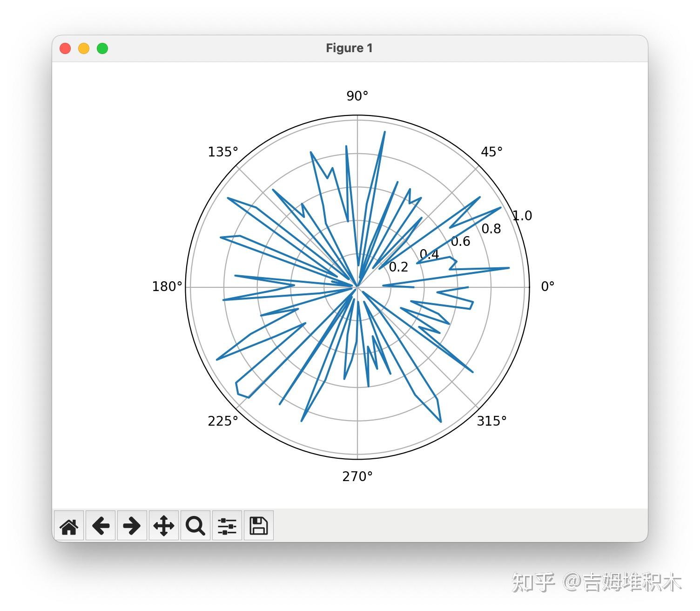Click the Forward navigation arrow icon
This screenshot has height=611, width=700.
click(132, 526)
